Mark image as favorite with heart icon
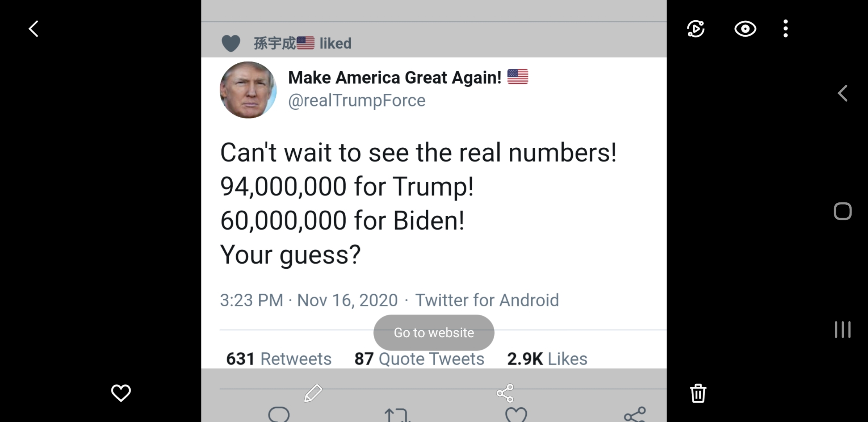The width and height of the screenshot is (868, 422). click(x=121, y=393)
